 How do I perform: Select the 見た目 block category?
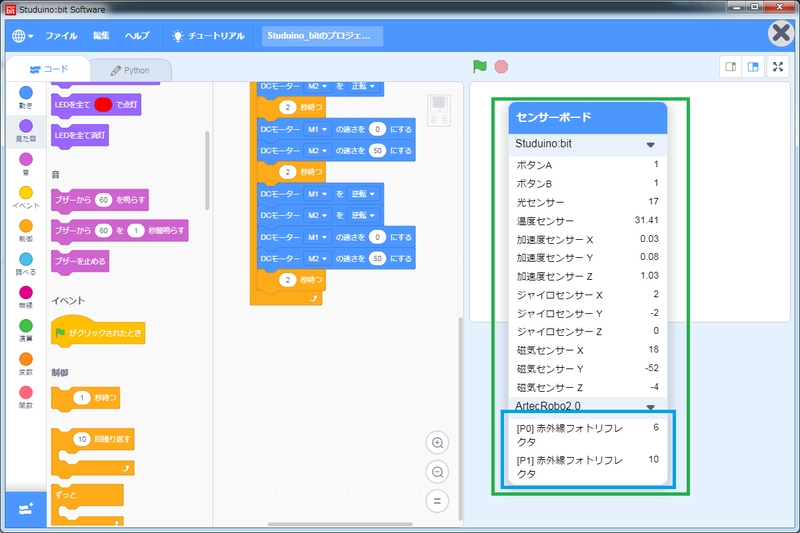click(26, 131)
